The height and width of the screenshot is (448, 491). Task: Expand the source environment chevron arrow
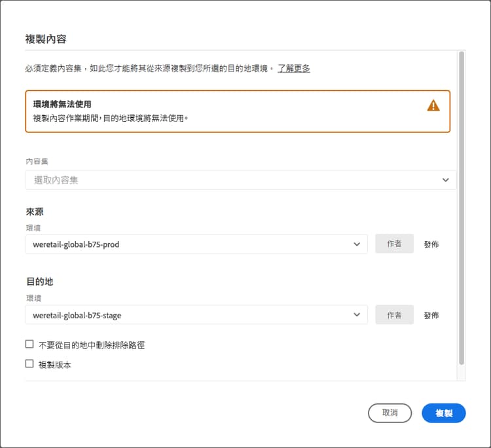357,244
